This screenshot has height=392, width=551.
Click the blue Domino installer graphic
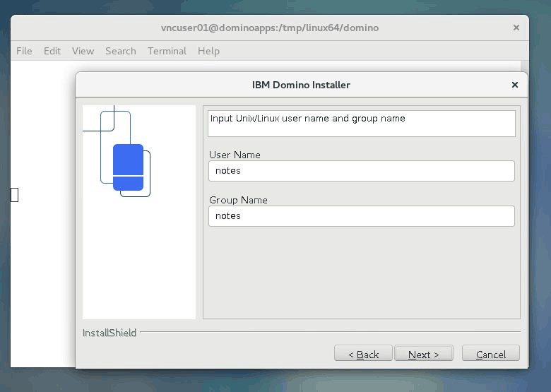128,167
